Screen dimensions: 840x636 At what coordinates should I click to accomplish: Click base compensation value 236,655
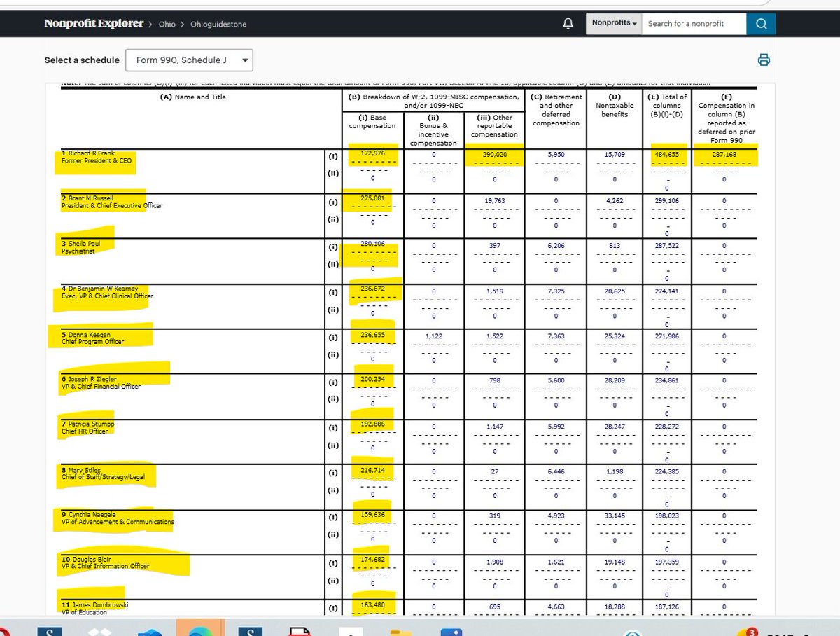coord(372,335)
